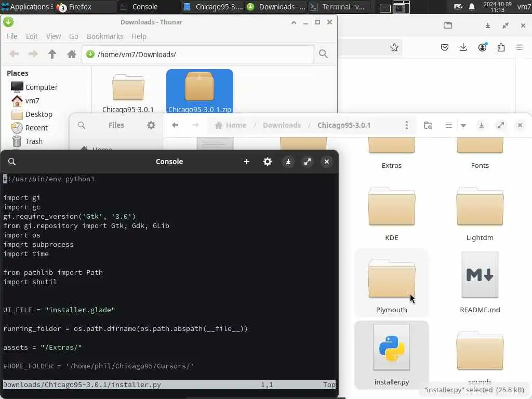Open the Files path three-dot menu
Image resolution: width=532 pixels, height=399 pixels.
(406, 125)
